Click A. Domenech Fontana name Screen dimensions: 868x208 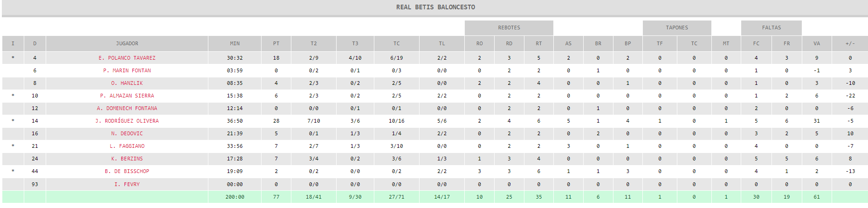[127, 108]
